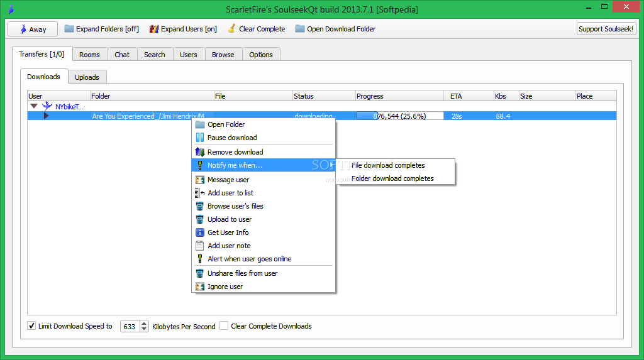Viewport: 644px width, 360px height.
Task: Click the Expand Users people icon
Action: coord(154,29)
